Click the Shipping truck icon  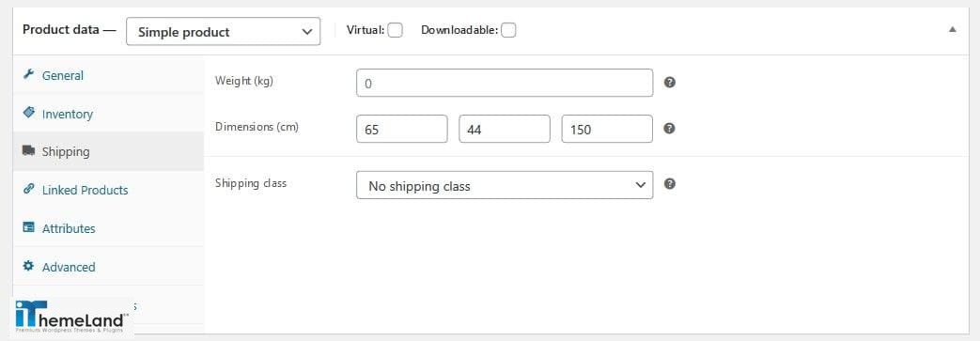pyautogui.click(x=28, y=150)
